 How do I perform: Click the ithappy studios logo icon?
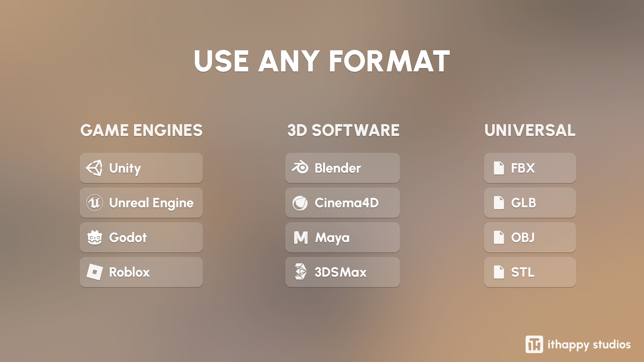tap(534, 344)
